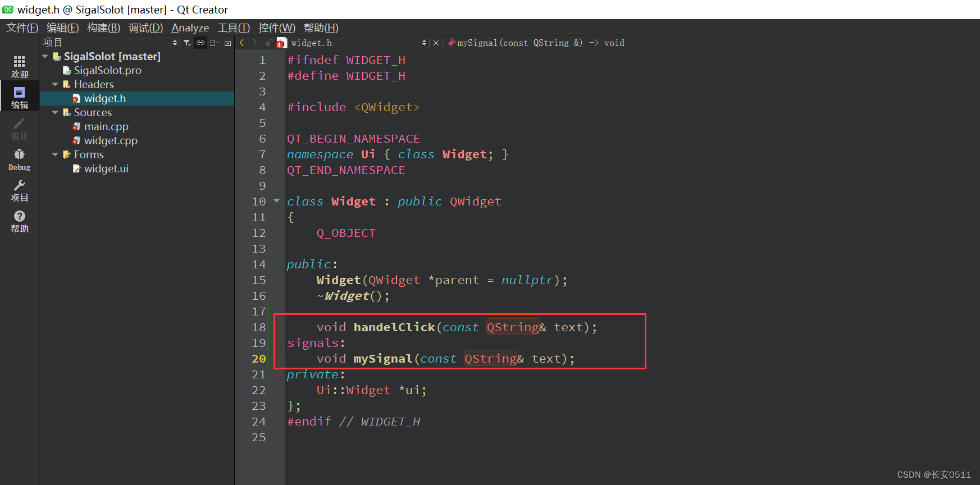Screen dimensions: 980x485
Task: Click the signals: keyword on line 19
Action: point(316,343)
